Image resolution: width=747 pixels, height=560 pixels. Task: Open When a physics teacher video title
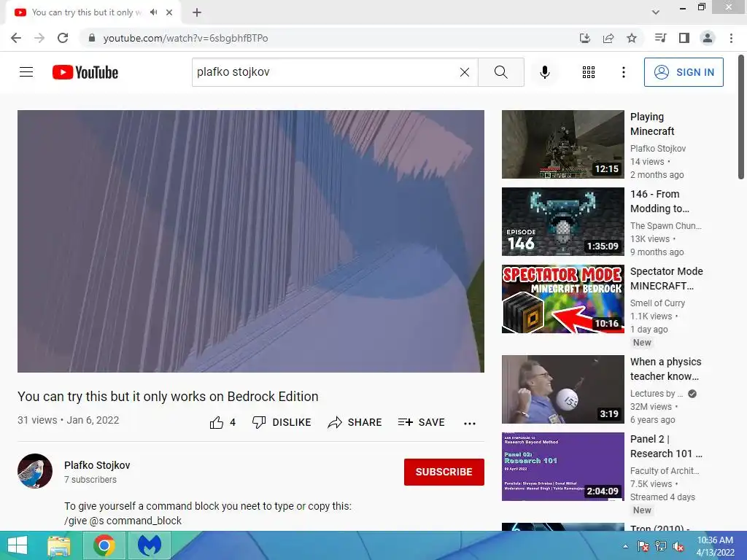coord(665,369)
